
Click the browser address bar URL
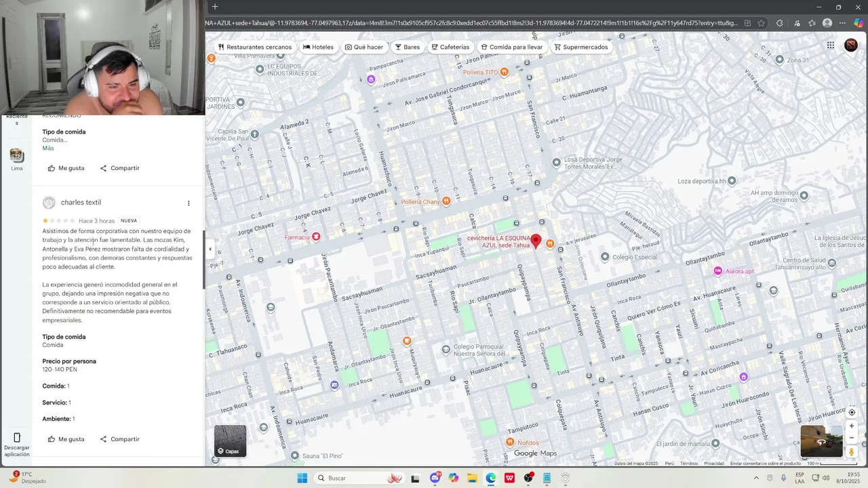(x=471, y=23)
